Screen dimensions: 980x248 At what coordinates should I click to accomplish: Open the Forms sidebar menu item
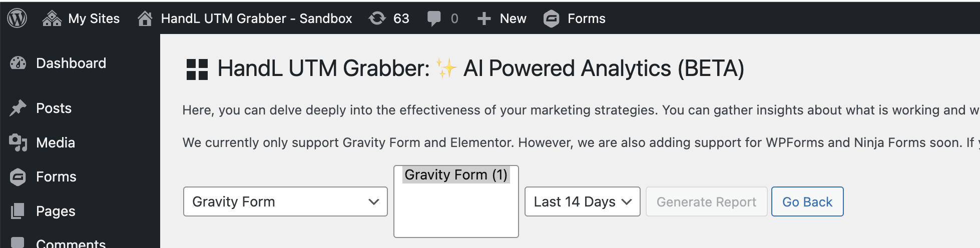[56, 177]
